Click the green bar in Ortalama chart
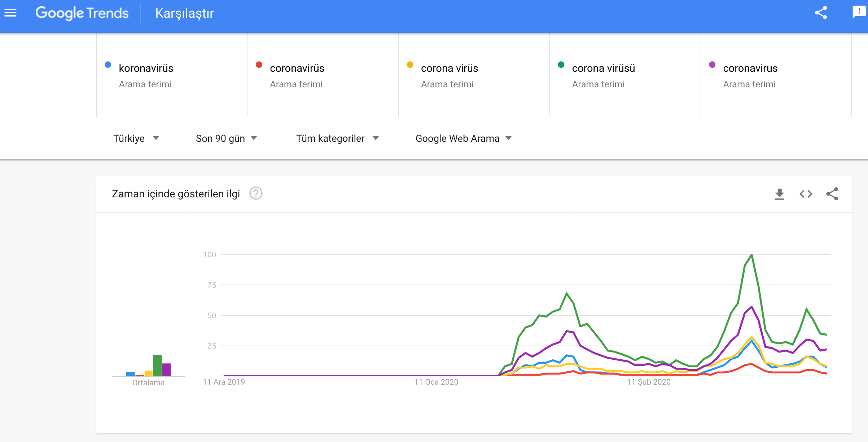Screen dimensions: 868x442 tap(157, 365)
